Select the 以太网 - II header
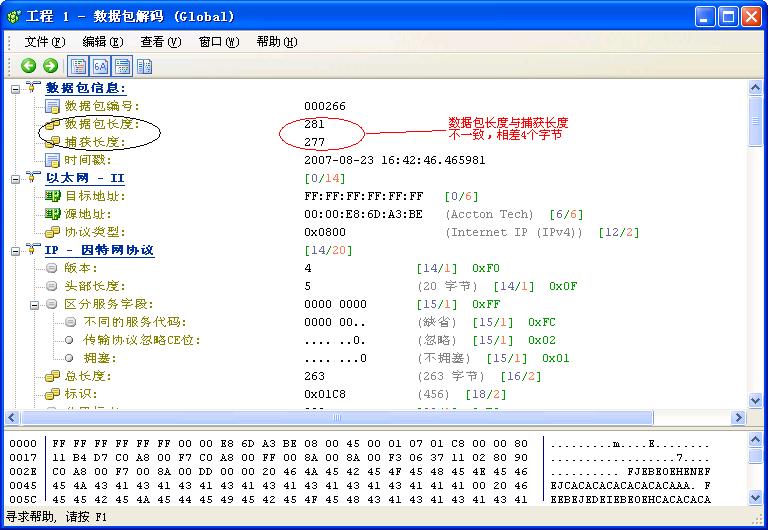The height and width of the screenshot is (530, 768). coord(85,178)
